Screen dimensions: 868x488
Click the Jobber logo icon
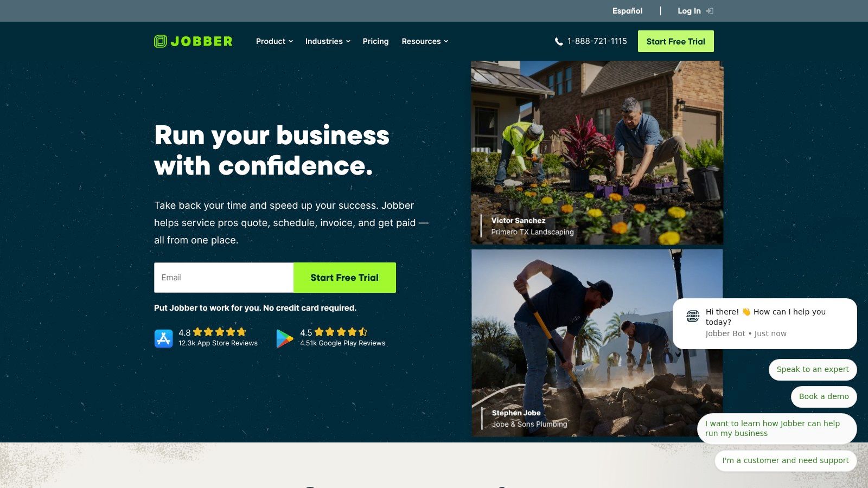click(161, 41)
